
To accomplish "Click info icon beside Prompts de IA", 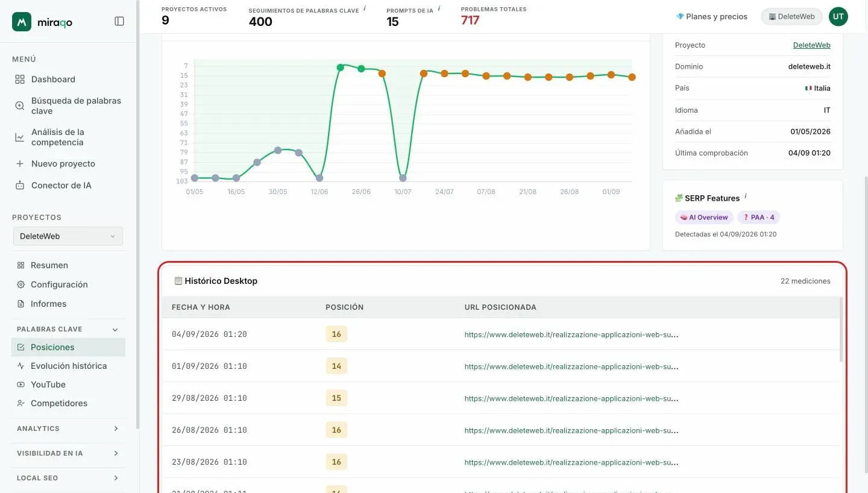I will point(439,8).
